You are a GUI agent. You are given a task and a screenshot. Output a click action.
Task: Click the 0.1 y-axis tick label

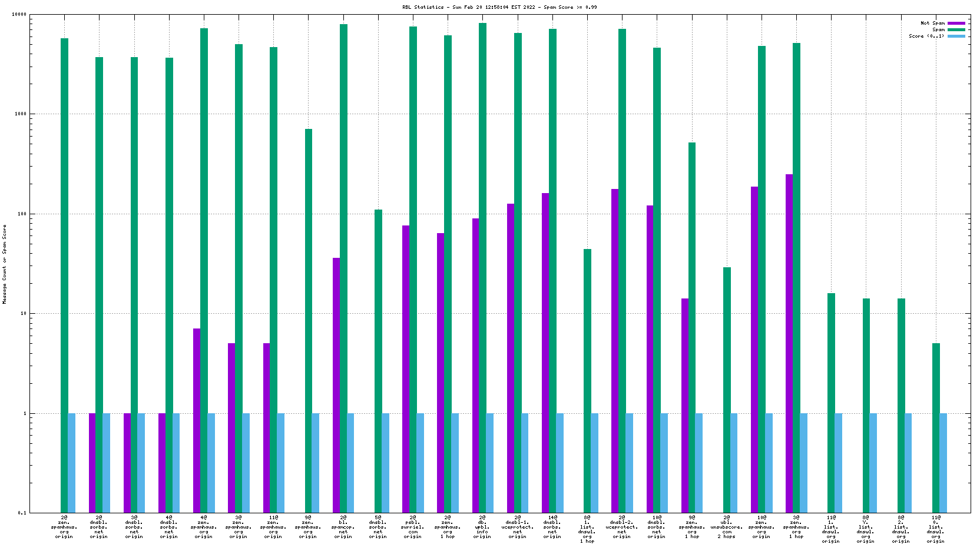click(22, 513)
